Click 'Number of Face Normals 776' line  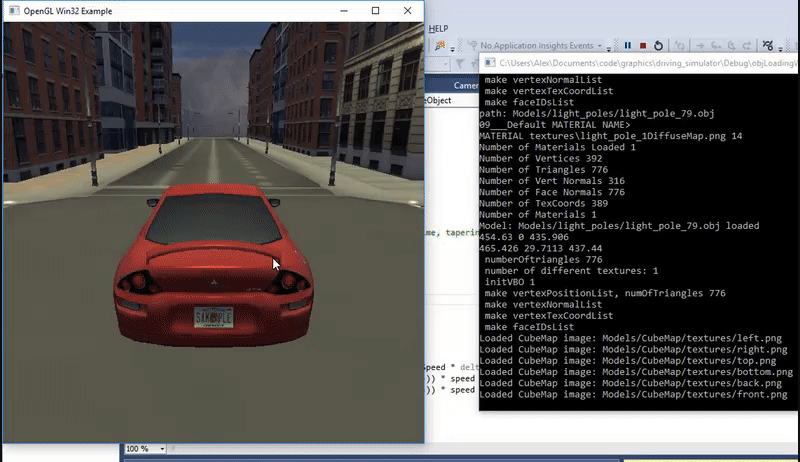(x=552, y=192)
